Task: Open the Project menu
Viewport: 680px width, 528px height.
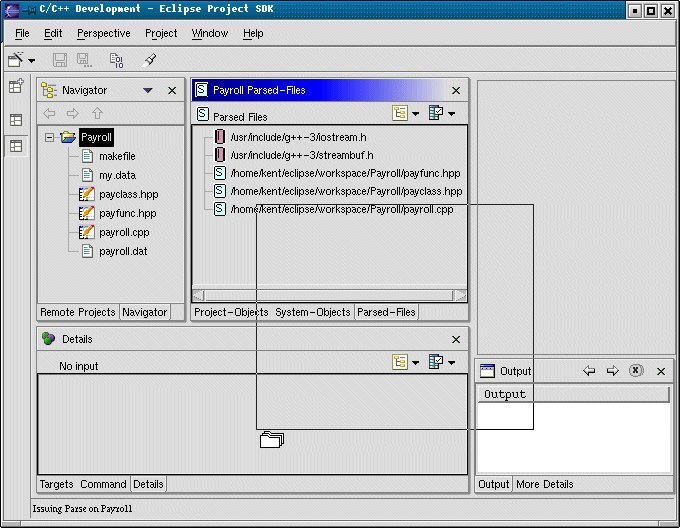Action: pos(161,33)
